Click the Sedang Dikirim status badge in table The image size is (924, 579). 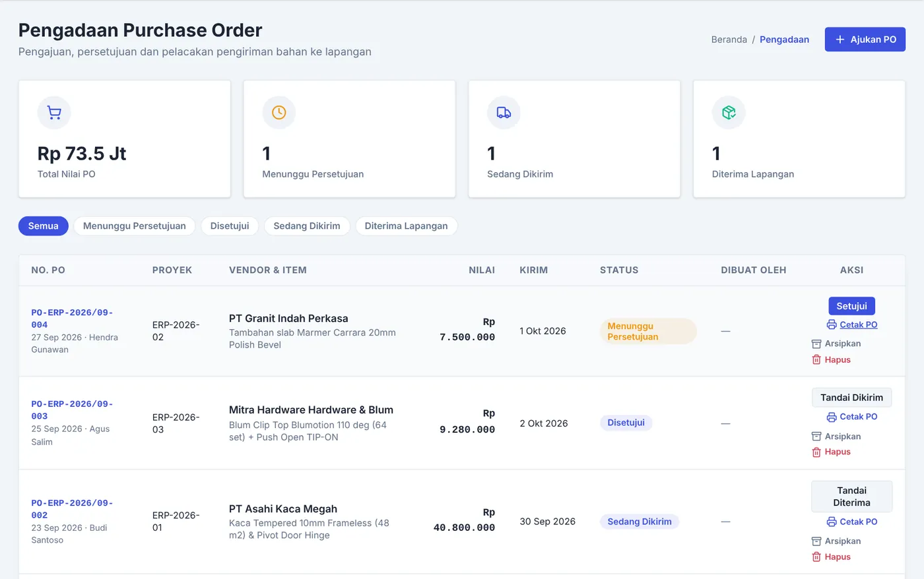(639, 522)
